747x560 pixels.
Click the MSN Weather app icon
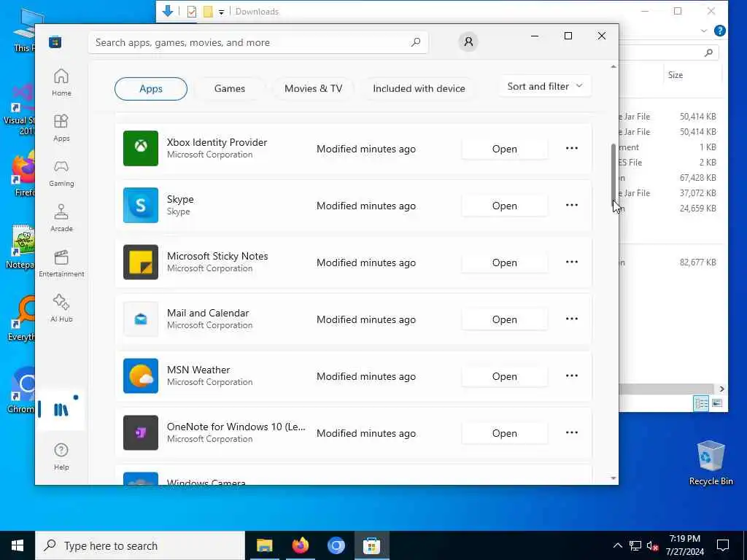[141, 376]
